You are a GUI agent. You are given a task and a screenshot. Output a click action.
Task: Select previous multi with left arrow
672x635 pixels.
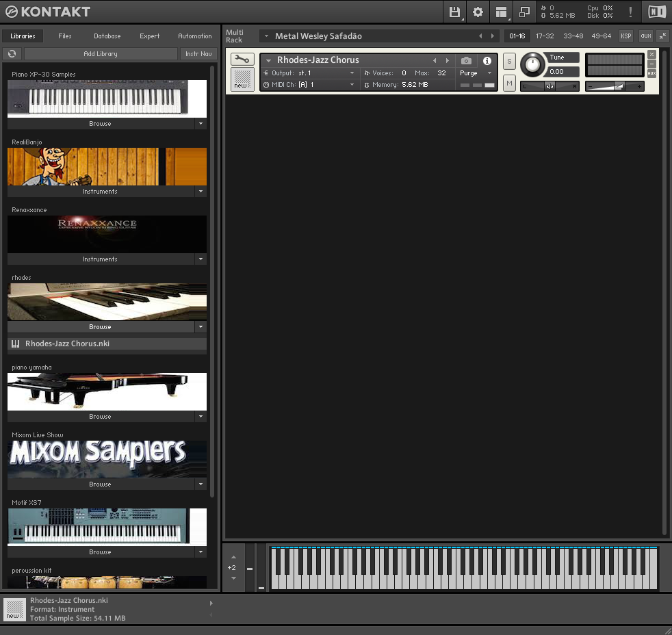[x=480, y=36]
